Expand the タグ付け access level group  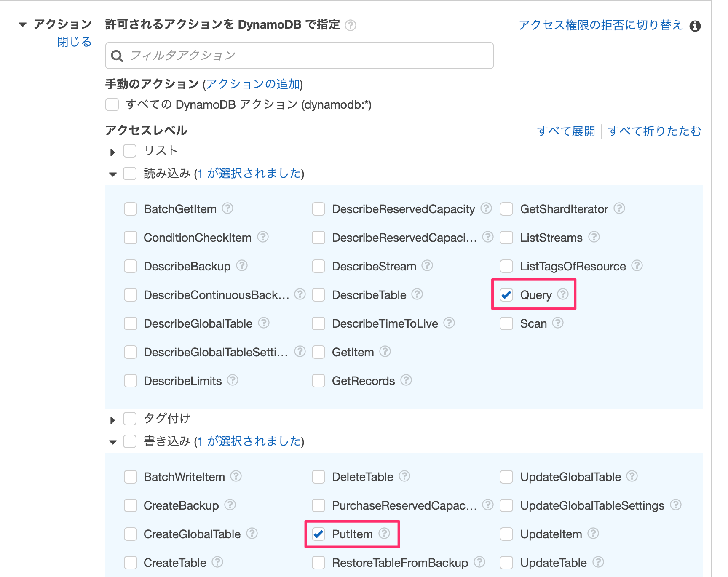coord(112,420)
